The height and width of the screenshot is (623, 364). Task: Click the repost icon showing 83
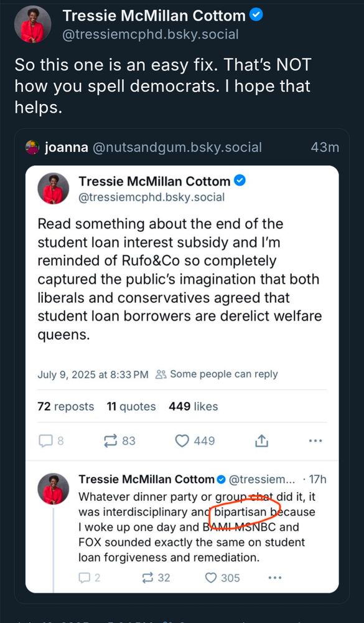click(110, 440)
